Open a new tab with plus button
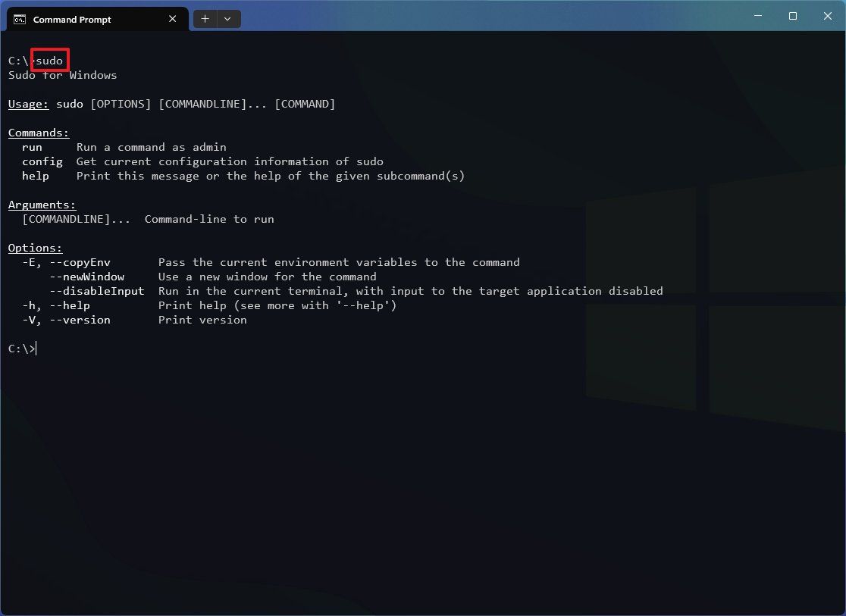Screen dimensions: 846x616 tap(205, 19)
